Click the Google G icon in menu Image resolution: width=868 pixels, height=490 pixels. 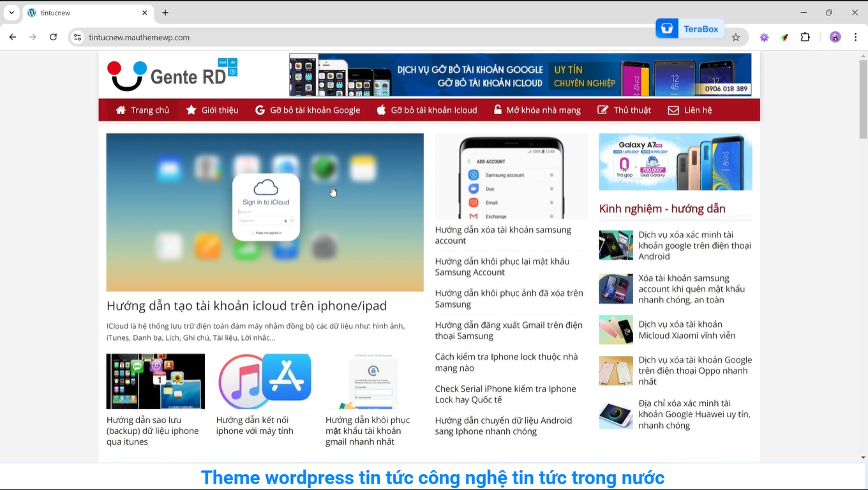tap(260, 110)
